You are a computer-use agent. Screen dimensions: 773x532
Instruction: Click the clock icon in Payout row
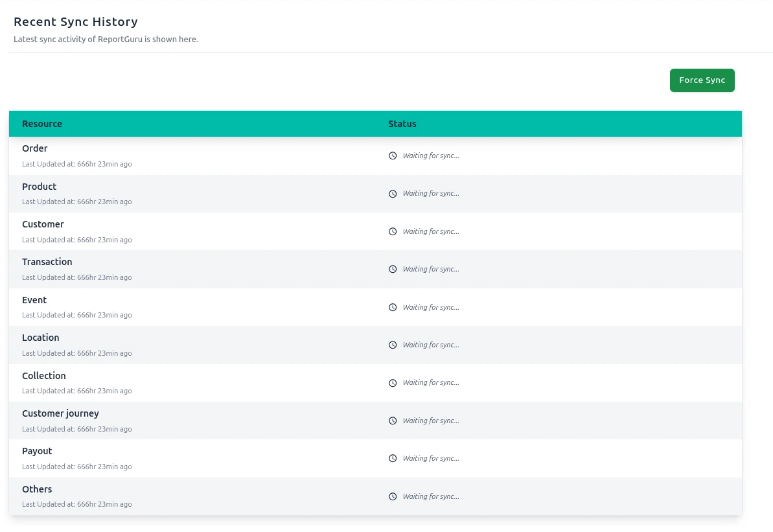click(x=393, y=458)
